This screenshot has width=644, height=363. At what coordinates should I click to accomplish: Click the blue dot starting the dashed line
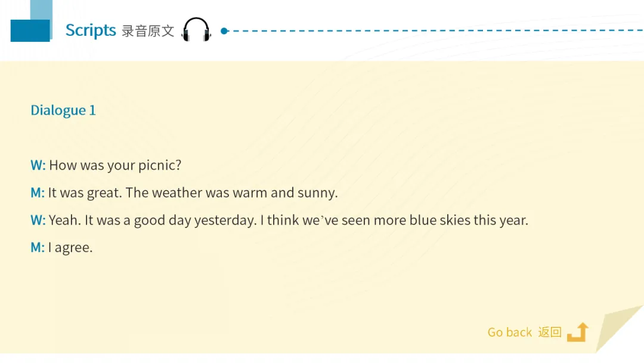point(224,31)
